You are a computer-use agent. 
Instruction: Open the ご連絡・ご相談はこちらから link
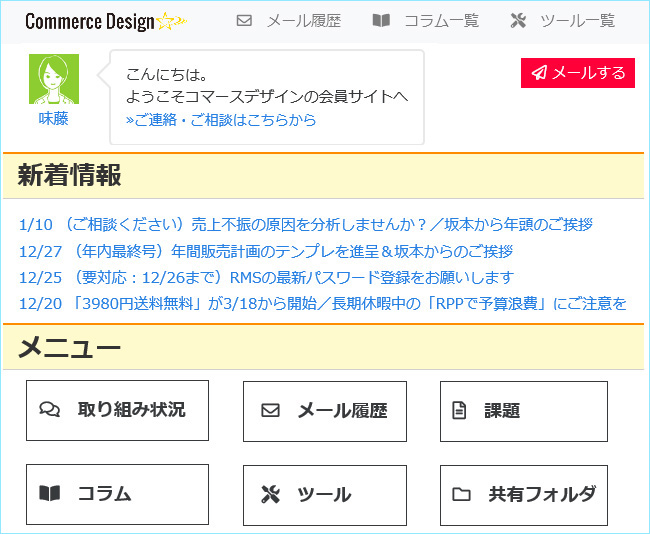[x=221, y=120]
